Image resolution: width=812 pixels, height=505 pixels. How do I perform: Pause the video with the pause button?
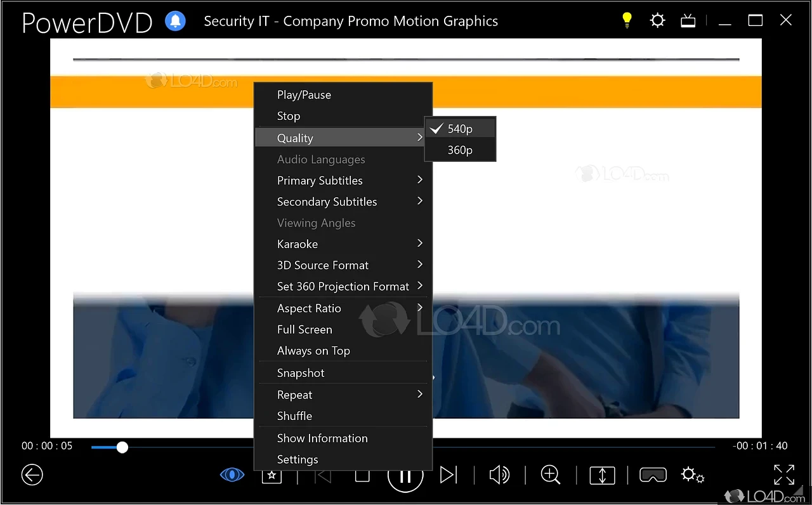(x=405, y=476)
